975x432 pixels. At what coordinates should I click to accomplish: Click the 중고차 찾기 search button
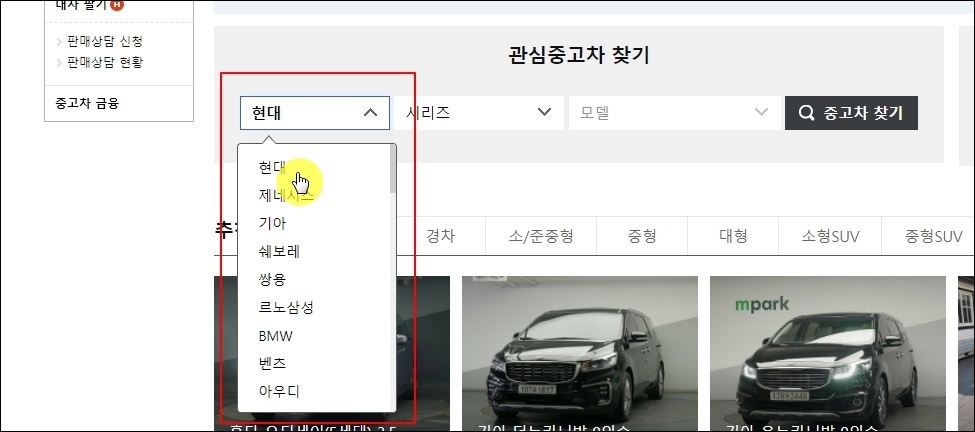pos(851,113)
